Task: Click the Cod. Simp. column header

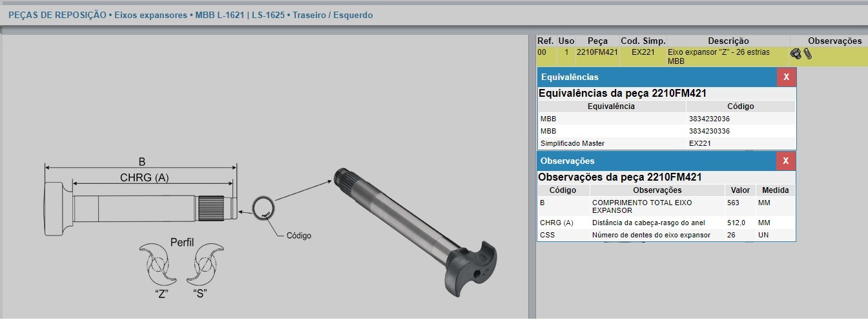Action: (x=643, y=41)
